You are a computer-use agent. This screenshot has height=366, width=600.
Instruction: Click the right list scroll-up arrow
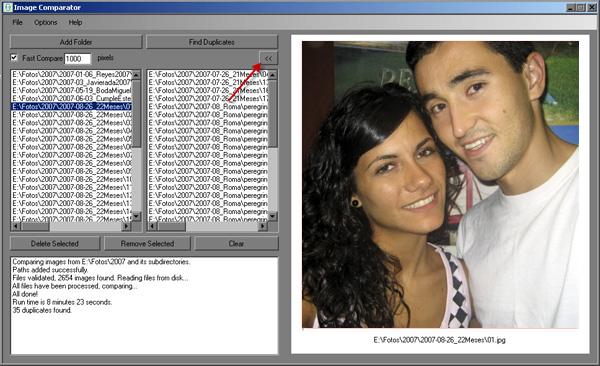(x=272, y=75)
